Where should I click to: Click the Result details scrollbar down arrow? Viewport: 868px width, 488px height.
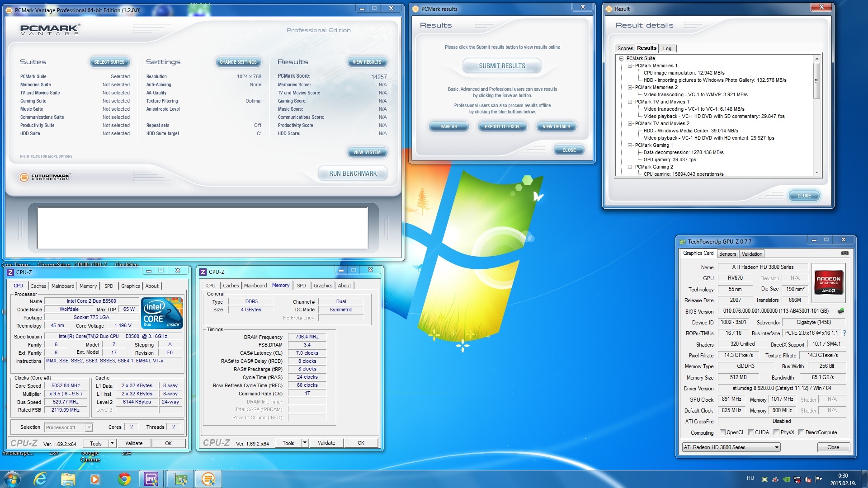coord(816,173)
